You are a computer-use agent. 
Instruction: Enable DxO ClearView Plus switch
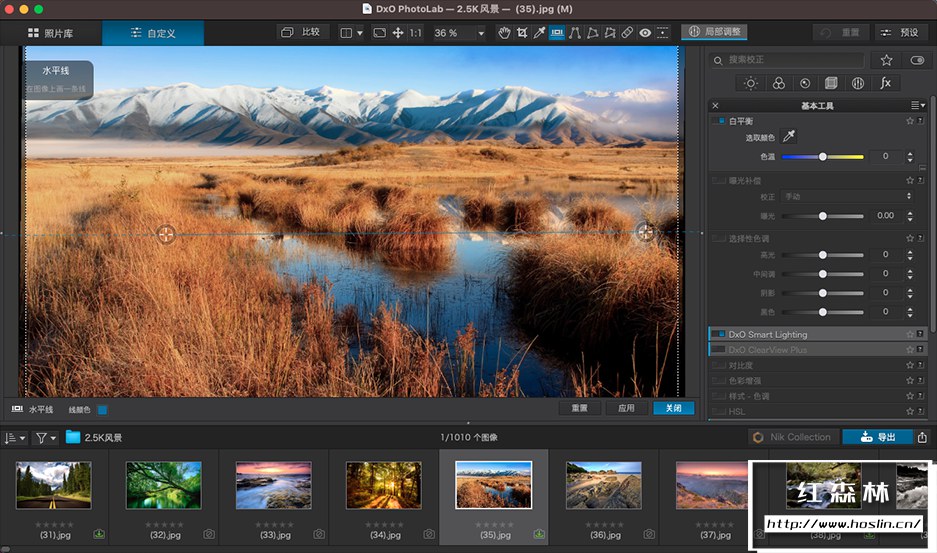click(718, 350)
